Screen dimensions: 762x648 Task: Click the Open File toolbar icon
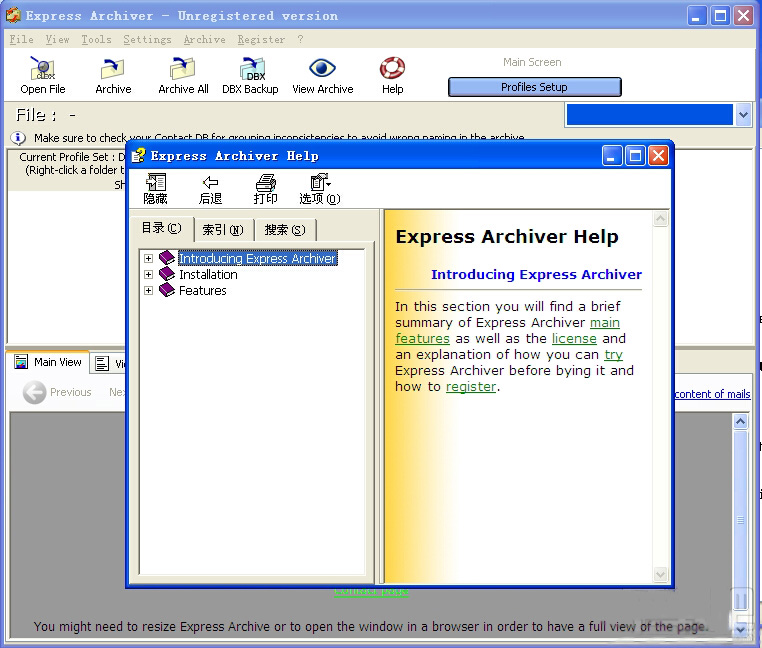(x=43, y=69)
